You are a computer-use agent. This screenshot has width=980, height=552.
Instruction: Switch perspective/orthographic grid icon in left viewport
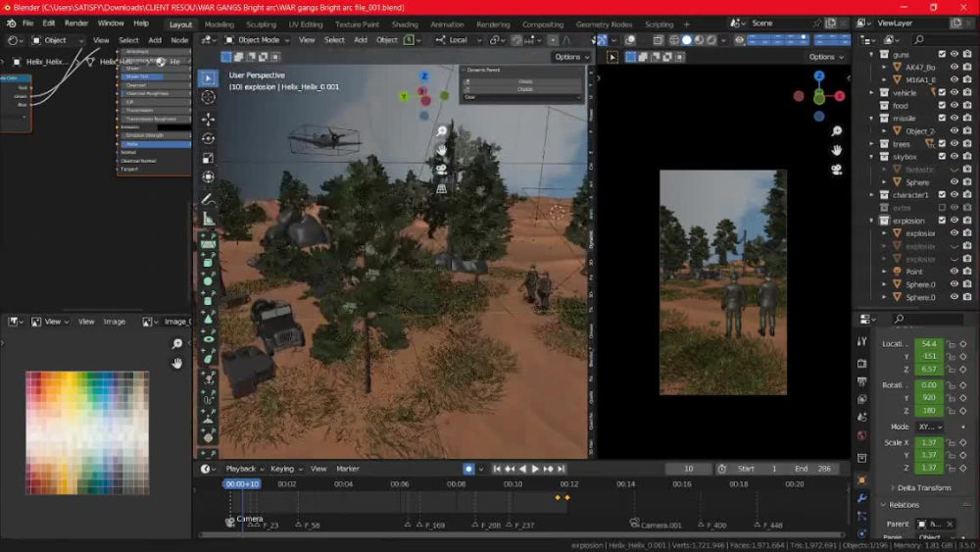point(441,188)
